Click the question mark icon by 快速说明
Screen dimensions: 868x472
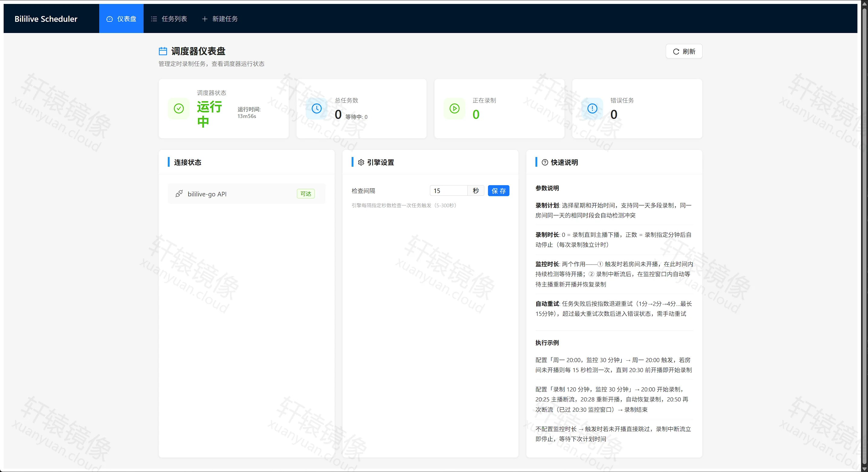pos(545,162)
